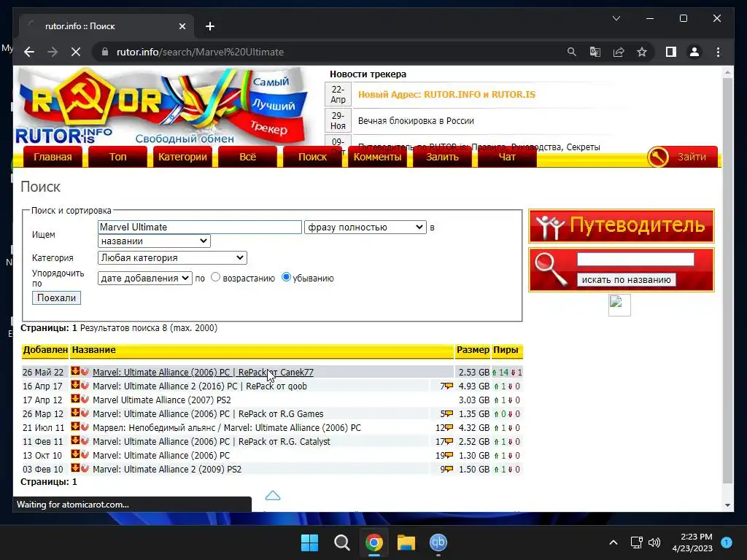The height and width of the screenshot is (560, 747).
Task: Open a new browser tab
Action: point(210,26)
